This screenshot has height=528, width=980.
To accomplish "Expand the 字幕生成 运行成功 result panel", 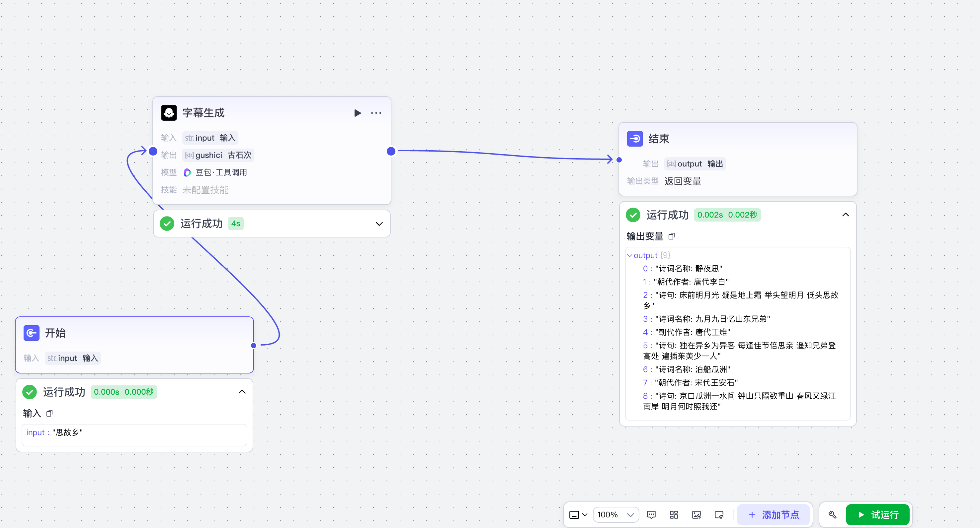I will [x=379, y=224].
